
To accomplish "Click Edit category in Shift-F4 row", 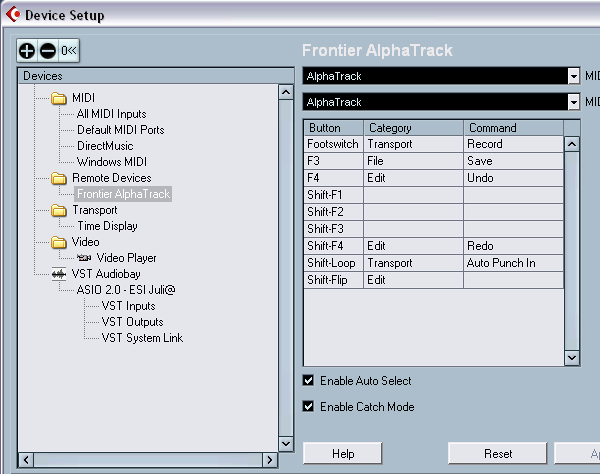I will pos(413,246).
